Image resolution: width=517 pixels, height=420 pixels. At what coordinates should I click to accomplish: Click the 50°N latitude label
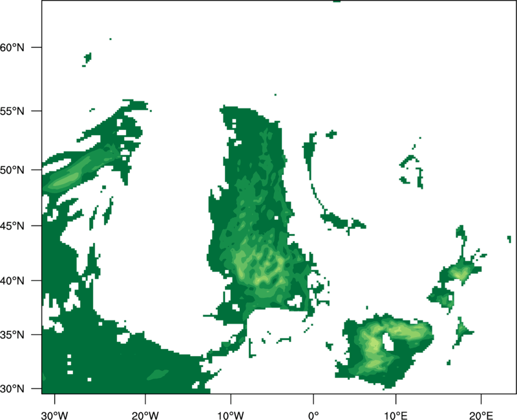coord(12,170)
